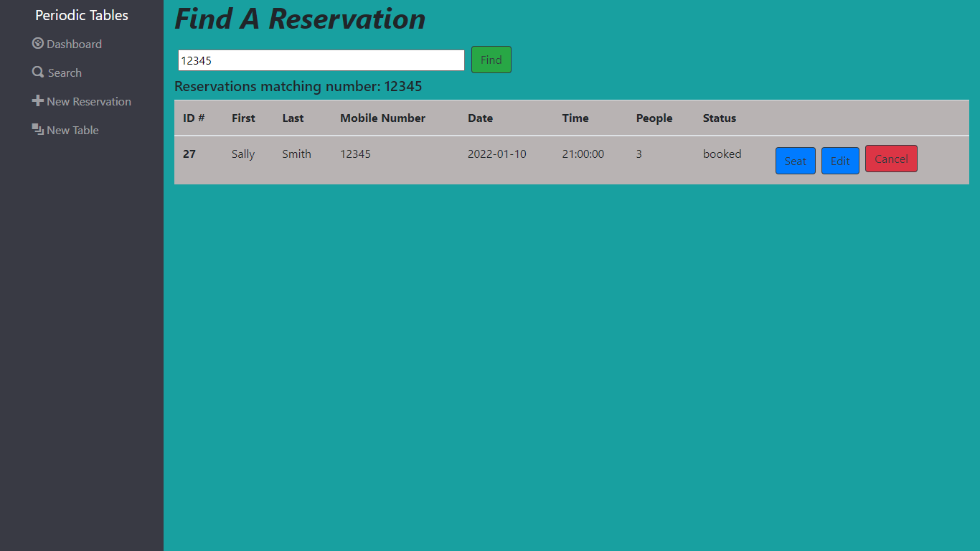Click the 'Status' column header

coord(720,118)
